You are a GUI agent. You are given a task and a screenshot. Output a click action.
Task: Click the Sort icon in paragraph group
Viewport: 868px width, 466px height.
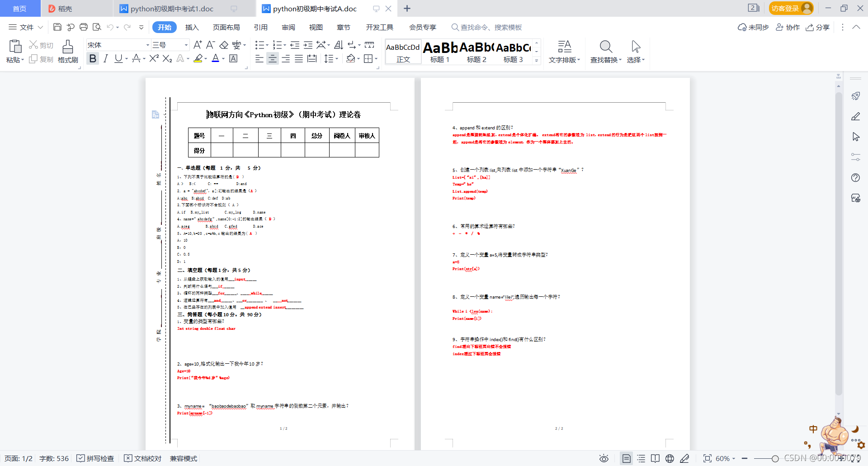coord(339,45)
